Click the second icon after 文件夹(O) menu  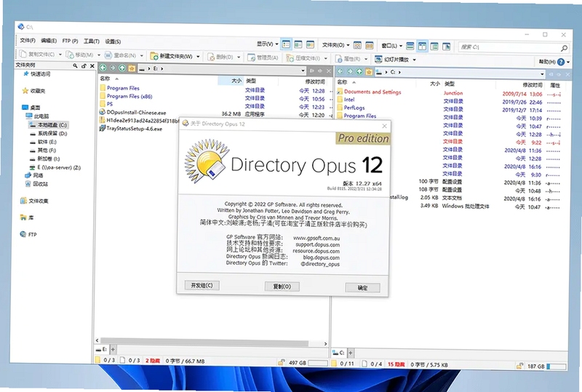pos(370,45)
